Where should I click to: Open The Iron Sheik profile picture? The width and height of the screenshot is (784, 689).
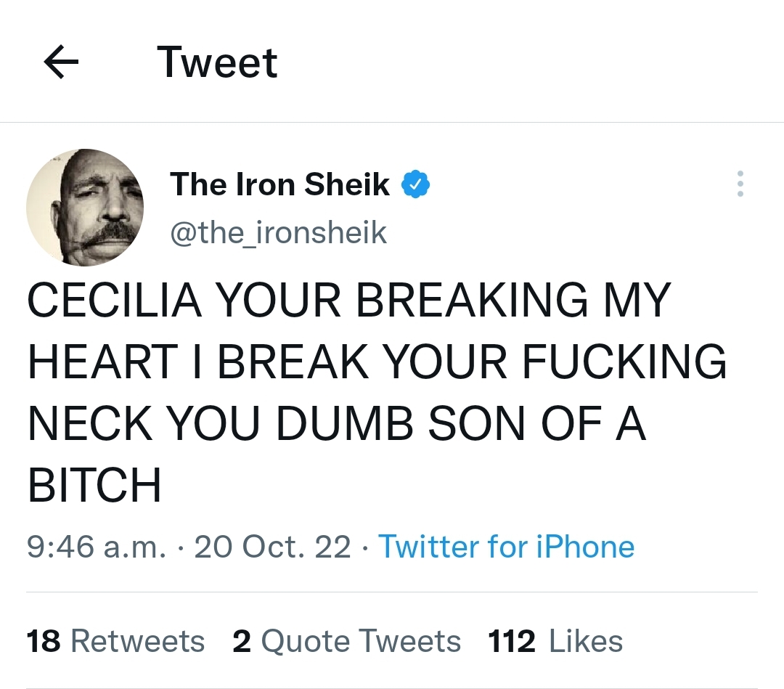point(85,207)
